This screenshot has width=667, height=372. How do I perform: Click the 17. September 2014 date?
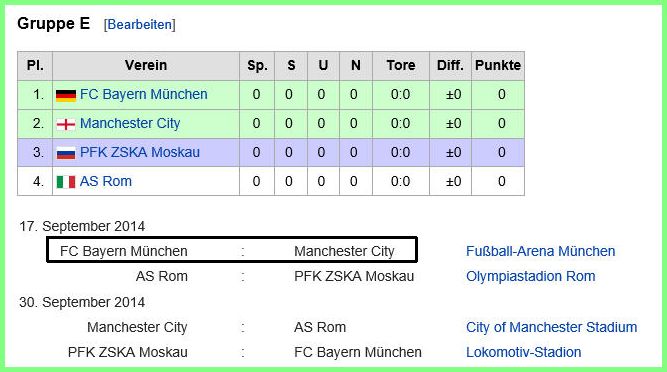pyautogui.click(x=82, y=226)
